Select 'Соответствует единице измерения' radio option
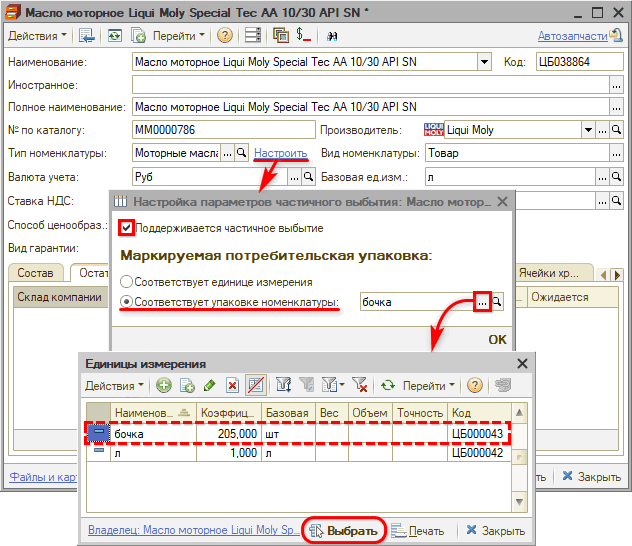The height and width of the screenshot is (546, 632). (126, 282)
